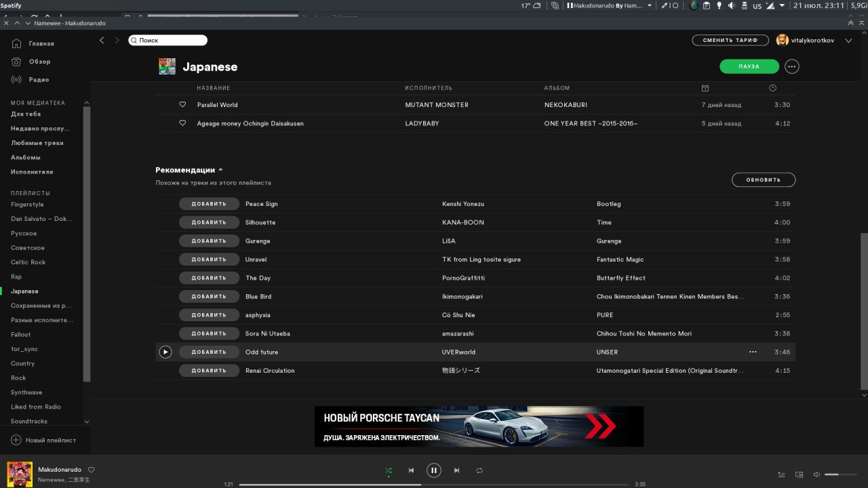The image size is (868, 488).
Task: Click the СМЕНИТЬ ТАРИФ upgrade button
Action: tap(730, 41)
